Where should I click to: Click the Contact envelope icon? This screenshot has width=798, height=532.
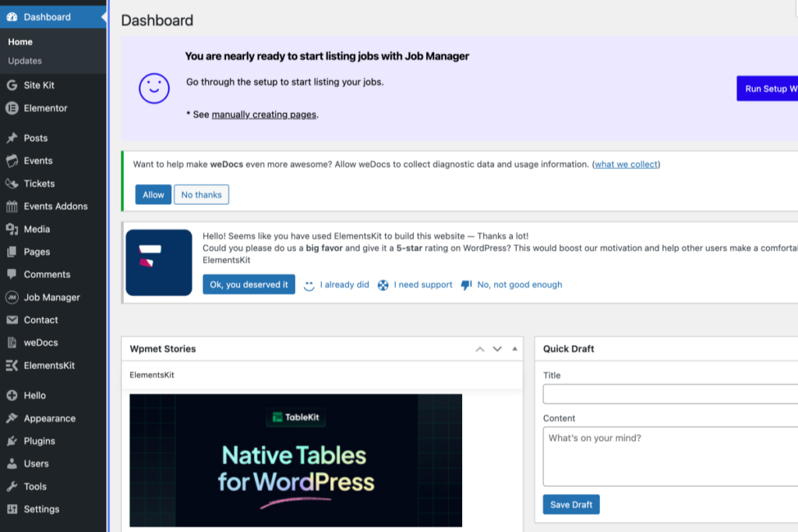point(12,320)
